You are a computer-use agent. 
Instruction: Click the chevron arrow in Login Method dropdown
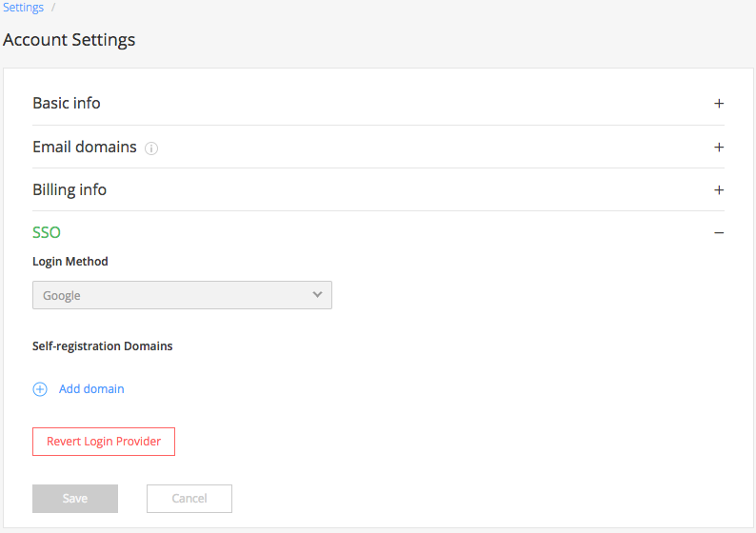coord(318,295)
